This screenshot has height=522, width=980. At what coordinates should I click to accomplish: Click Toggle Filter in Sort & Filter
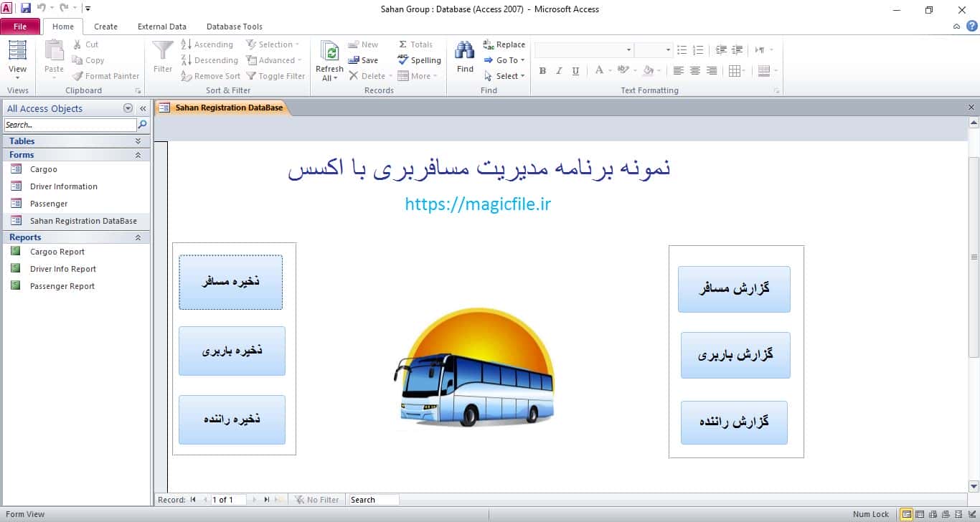pyautogui.click(x=276, y=76)
